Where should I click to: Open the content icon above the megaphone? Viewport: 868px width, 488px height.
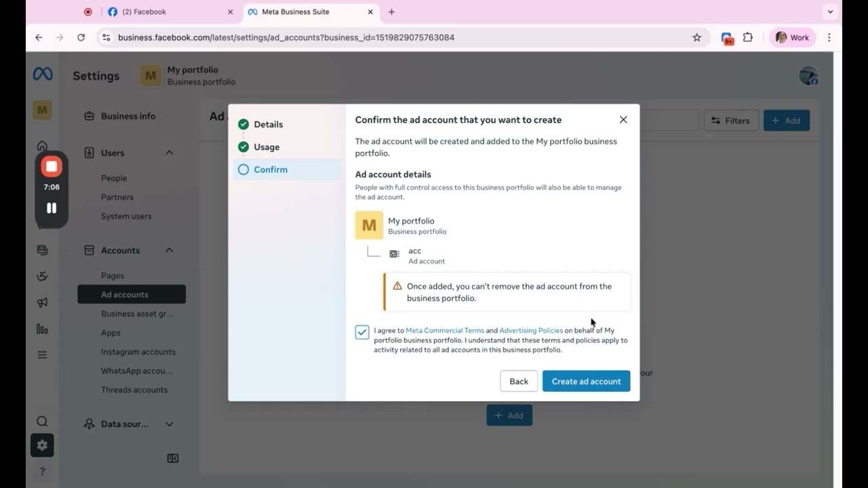point(42,276)
